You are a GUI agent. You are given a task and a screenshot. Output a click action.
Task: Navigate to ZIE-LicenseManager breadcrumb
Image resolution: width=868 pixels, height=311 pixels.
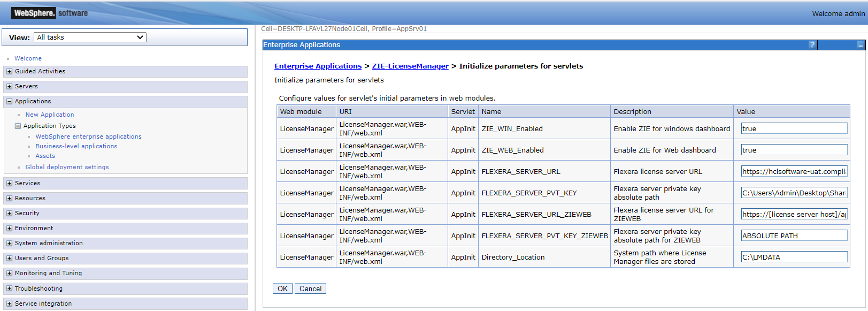[410, 66]
